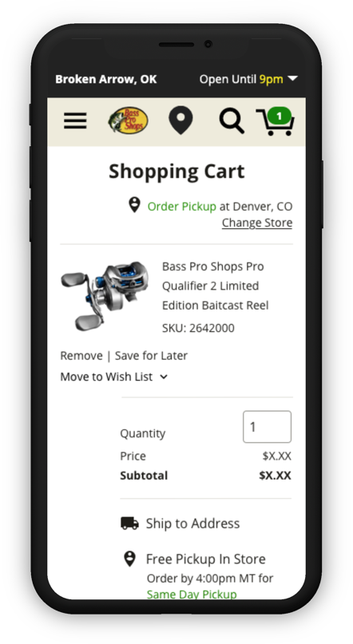Remove the reel from the cart

click(x=81, y=356)
